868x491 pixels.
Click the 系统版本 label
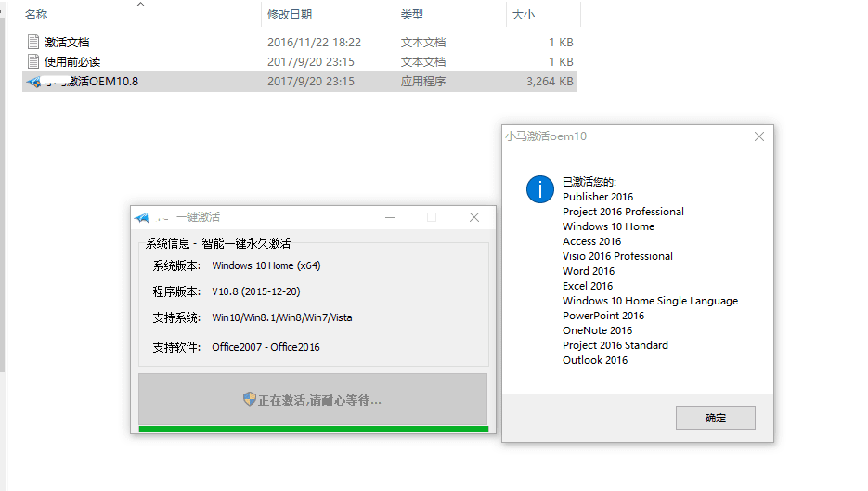coord(176,265)
